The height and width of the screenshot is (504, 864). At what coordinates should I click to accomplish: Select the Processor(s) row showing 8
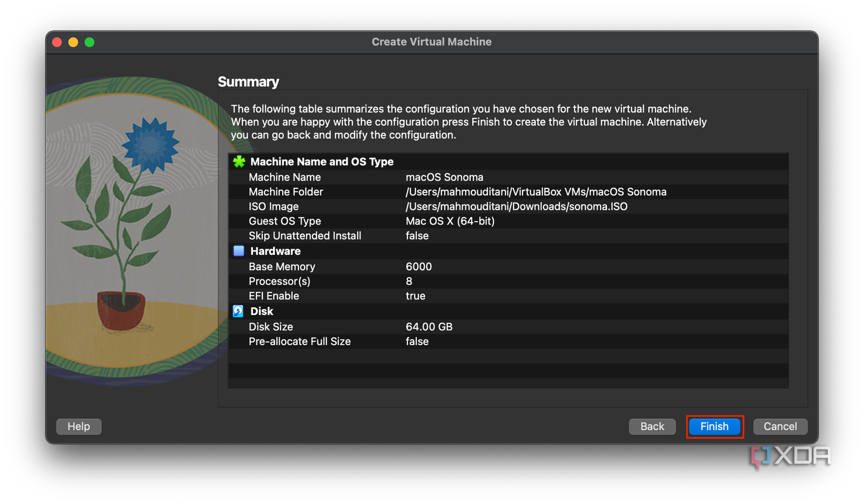[x=408, y=281]
